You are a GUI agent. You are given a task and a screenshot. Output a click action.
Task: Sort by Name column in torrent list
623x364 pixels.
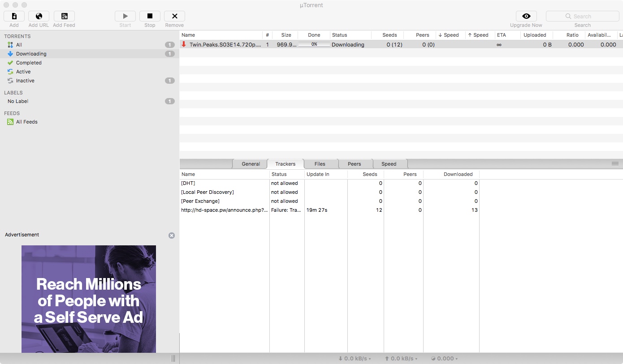coord(221,35)
